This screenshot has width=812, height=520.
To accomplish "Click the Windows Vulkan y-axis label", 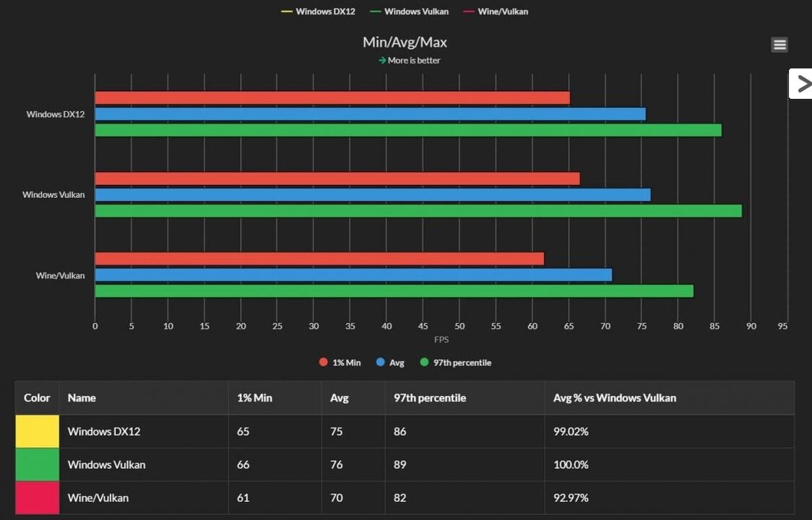I will [x=53, y=195].
